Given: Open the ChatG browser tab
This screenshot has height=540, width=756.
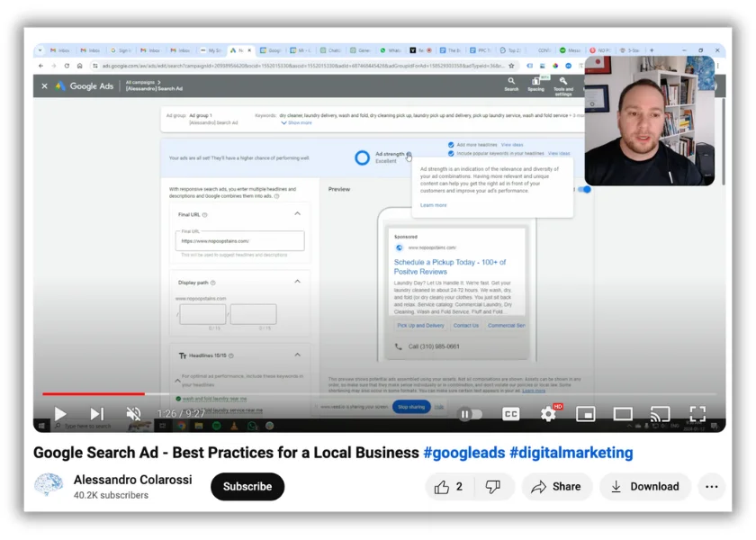Looking at the screenshot, I should pyautogui.click(x=330, y=50).
